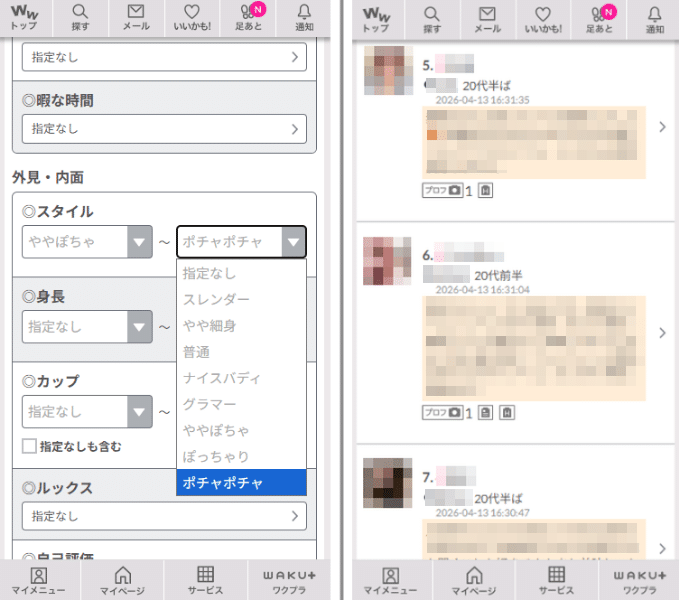Open profile thumbnail of post 7
Screen dimensions: 679x600
click(387, 483)
